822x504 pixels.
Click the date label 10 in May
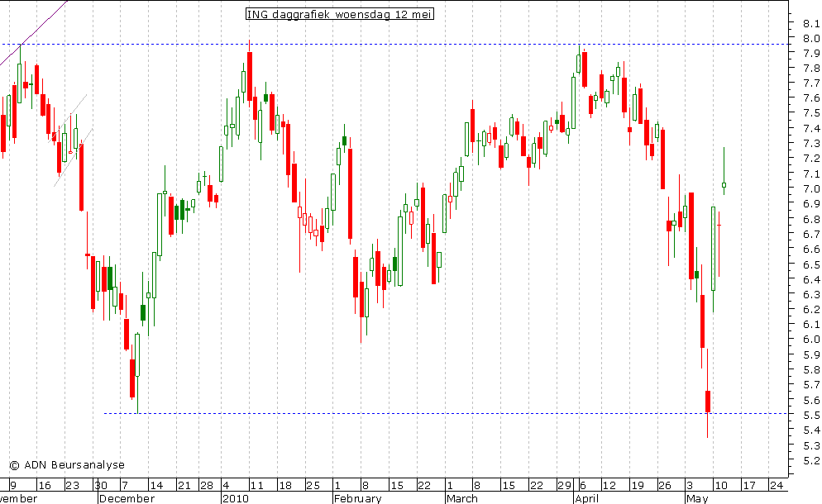tap(721, 485)
